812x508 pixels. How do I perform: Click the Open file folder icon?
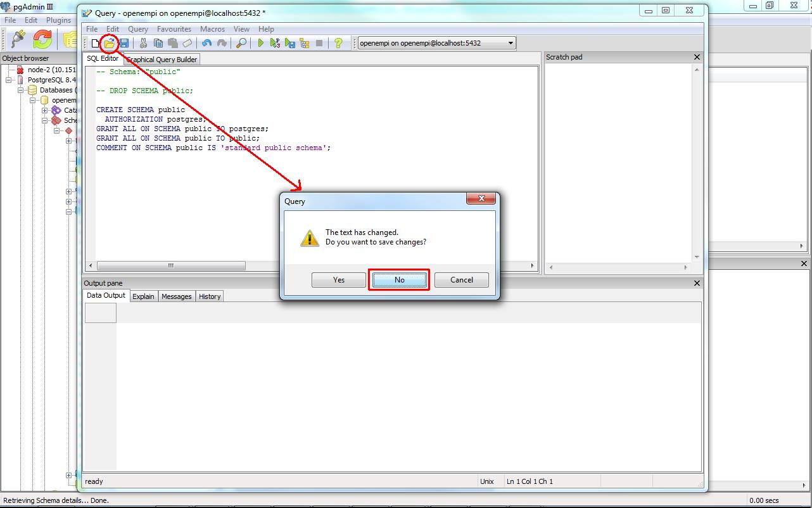tap(110, 43)
